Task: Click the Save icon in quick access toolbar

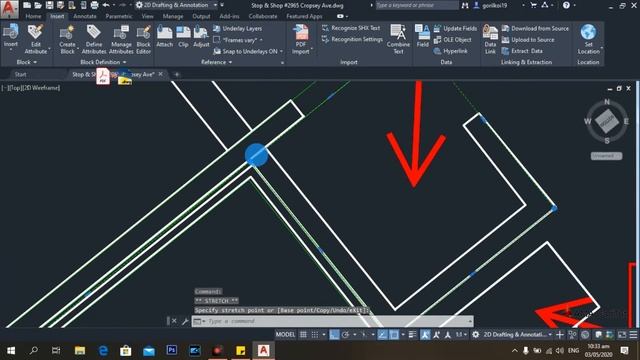Action: pyautogui.click(x=49, y=5)
